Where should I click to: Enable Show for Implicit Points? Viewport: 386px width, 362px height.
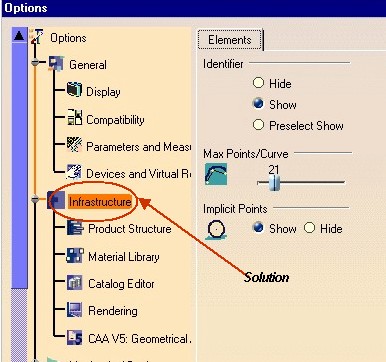pyautogui.click(x=258, y=228)
